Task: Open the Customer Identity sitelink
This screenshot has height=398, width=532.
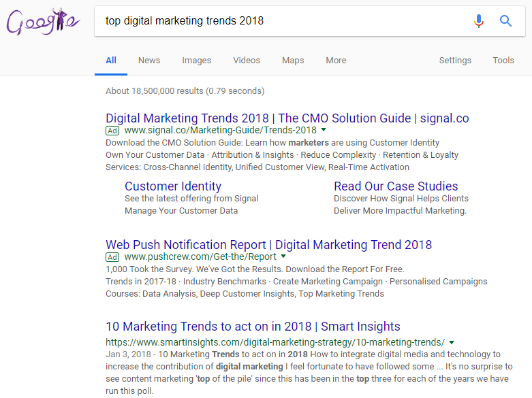Action: point(173,186)
